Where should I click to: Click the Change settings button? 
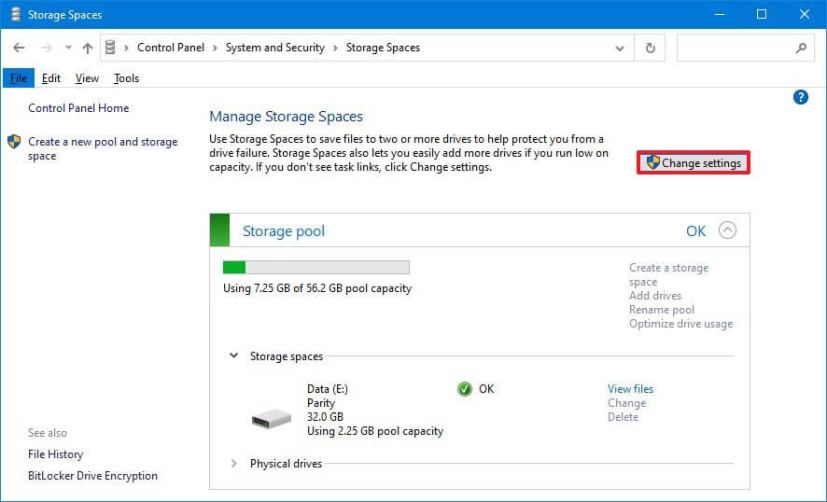694,163
